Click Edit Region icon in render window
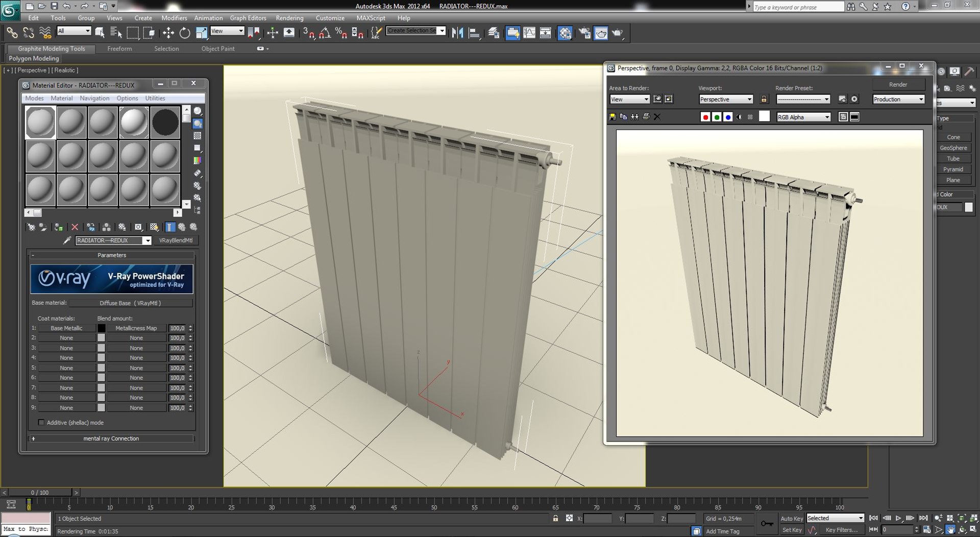980x537 pixels. click(657, 99)
